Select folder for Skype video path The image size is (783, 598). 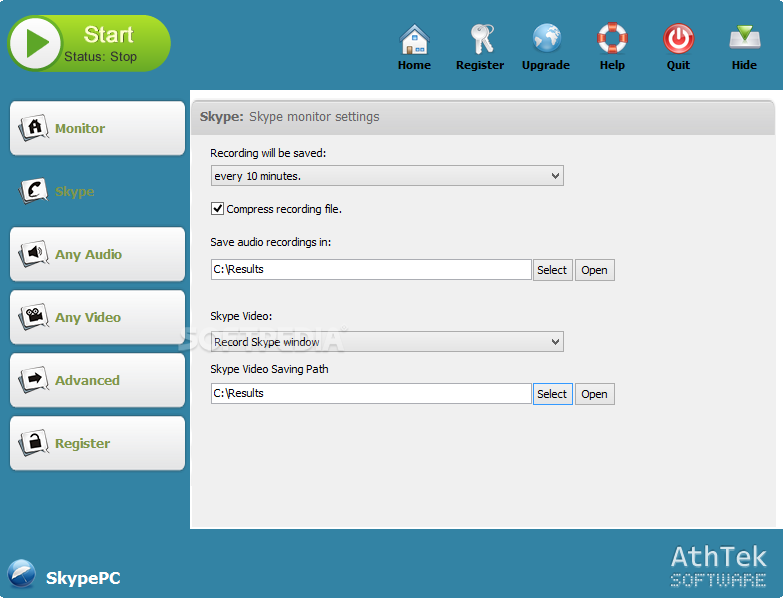[552, 394]
